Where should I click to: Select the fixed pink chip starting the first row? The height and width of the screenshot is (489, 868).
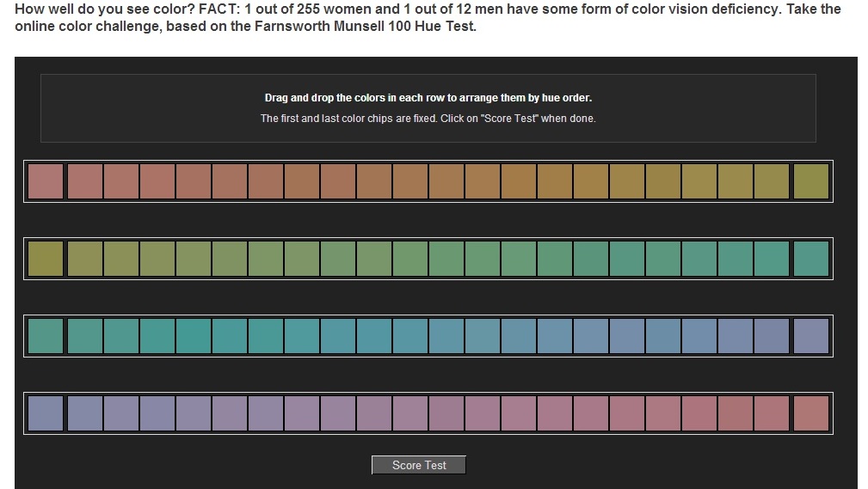tap(46, 181)
